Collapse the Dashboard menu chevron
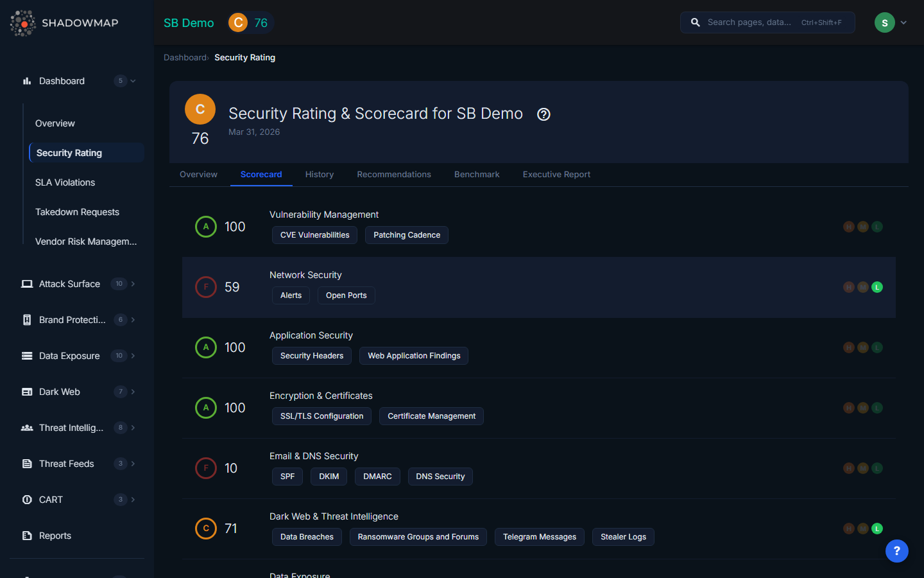The image size is (924, 578). 133,81
